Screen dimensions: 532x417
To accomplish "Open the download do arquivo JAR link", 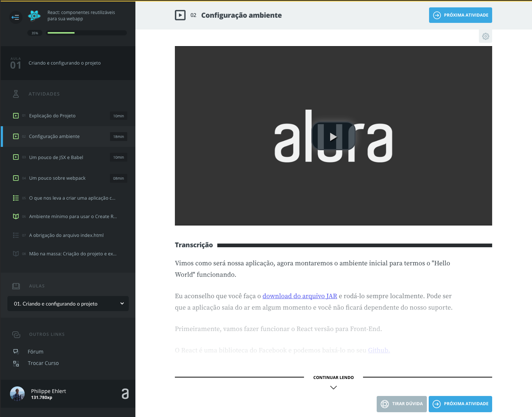I will point(300,296).
